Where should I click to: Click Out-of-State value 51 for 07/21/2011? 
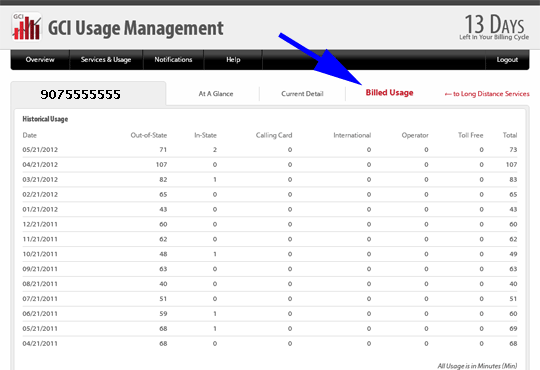click(163, 299)
